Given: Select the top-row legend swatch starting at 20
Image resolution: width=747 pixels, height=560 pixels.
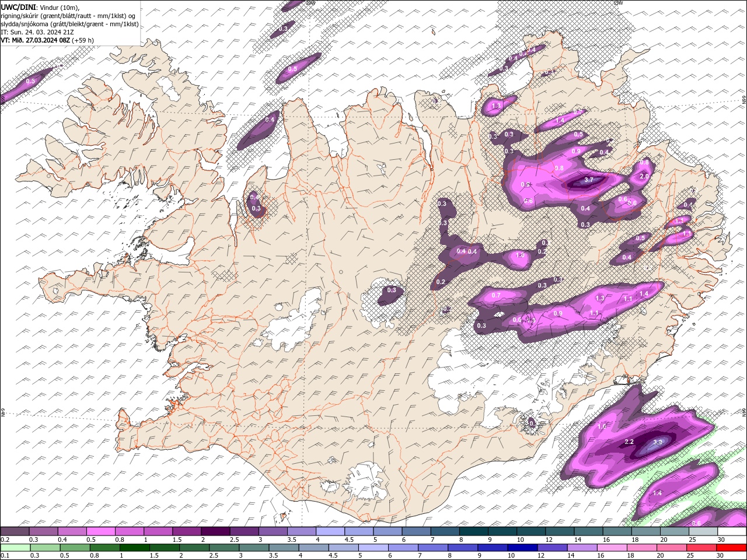Looking at the screenshot, I should [675, 531].
